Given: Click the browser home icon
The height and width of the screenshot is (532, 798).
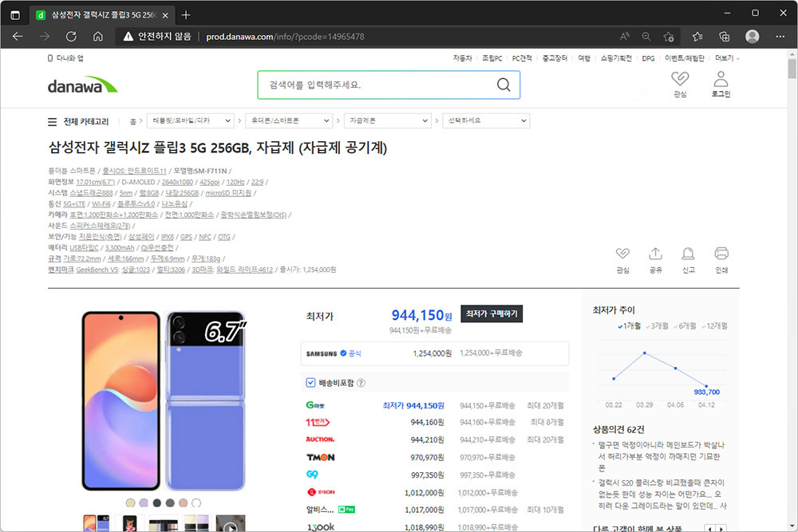Looking at the screenshot, I should click(97, 37).
